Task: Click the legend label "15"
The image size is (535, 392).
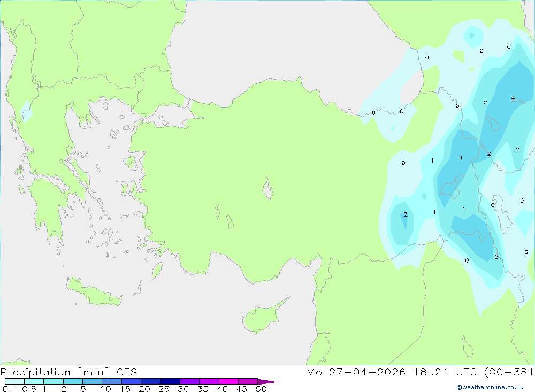Action: [x=125, y=389]
